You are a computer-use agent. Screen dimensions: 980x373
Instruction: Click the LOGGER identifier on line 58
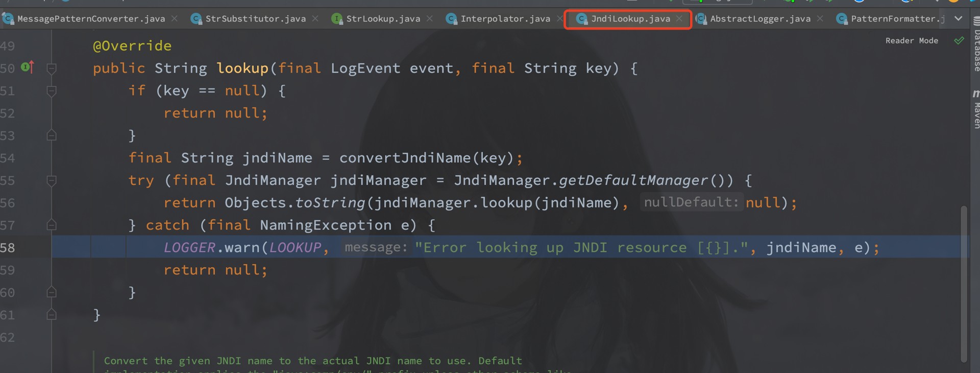[x=189, y=248]
